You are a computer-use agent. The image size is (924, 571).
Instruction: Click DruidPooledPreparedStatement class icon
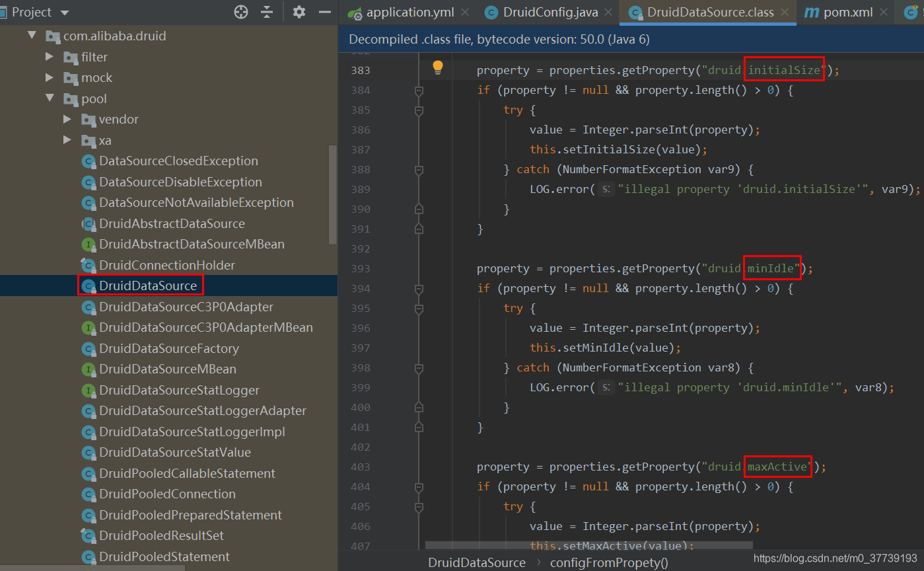coord(88,515)
